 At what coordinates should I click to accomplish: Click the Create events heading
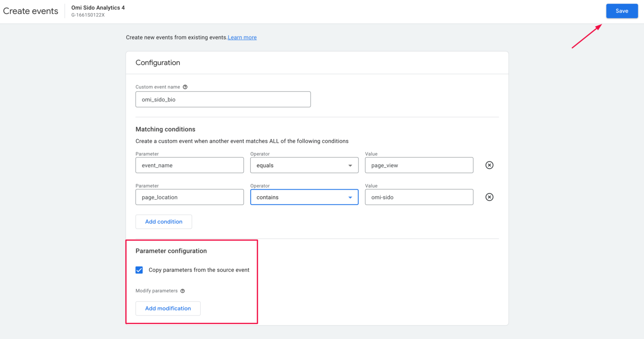(30, 11)
